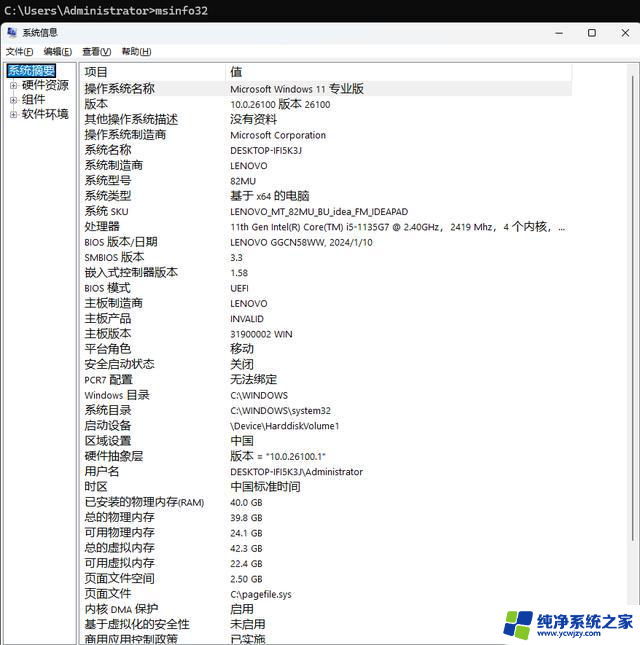Click the UEFI BIOS mode value
Image resolution: width=640 pixels, height=645 pixels.
tap(239, 288)
